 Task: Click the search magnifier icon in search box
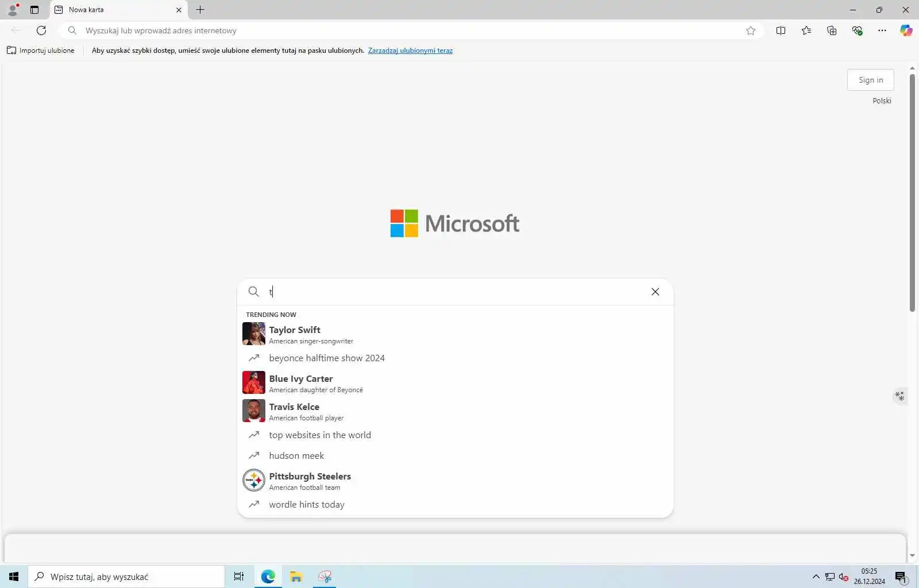click(253, 292)
